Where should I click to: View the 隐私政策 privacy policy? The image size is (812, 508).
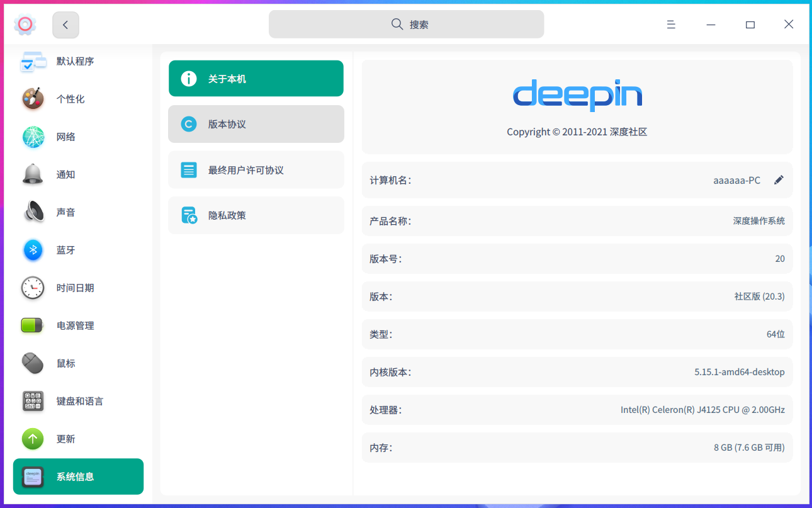click(x=256, y=215)
